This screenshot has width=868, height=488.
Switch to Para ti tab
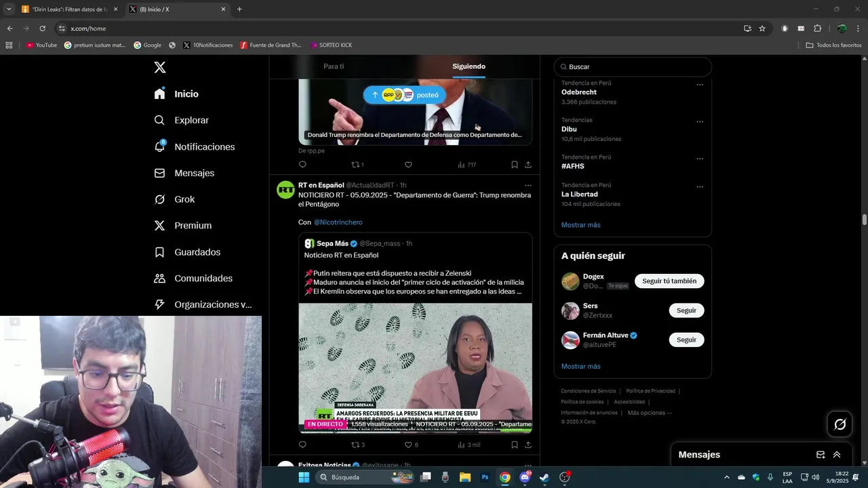pos(334,66)
